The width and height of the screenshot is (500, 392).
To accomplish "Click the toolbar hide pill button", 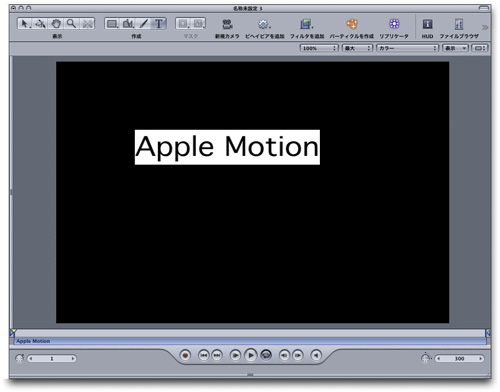I will 483,8.
